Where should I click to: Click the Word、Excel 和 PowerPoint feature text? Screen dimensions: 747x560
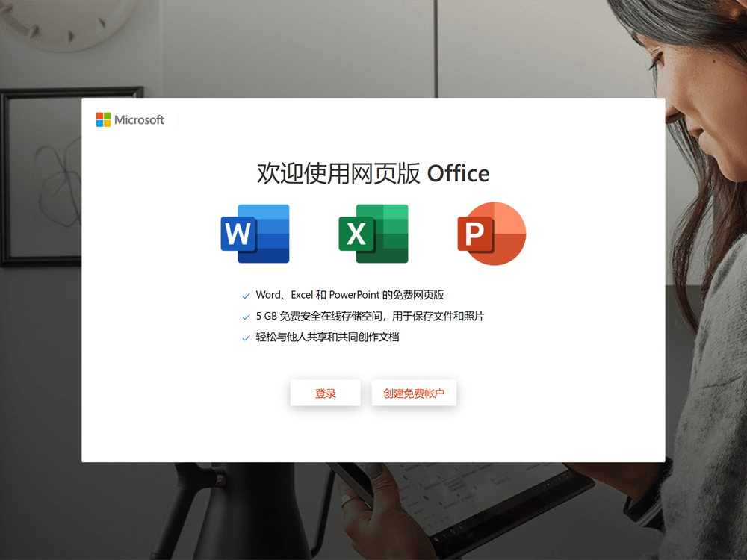pos(350,295)
